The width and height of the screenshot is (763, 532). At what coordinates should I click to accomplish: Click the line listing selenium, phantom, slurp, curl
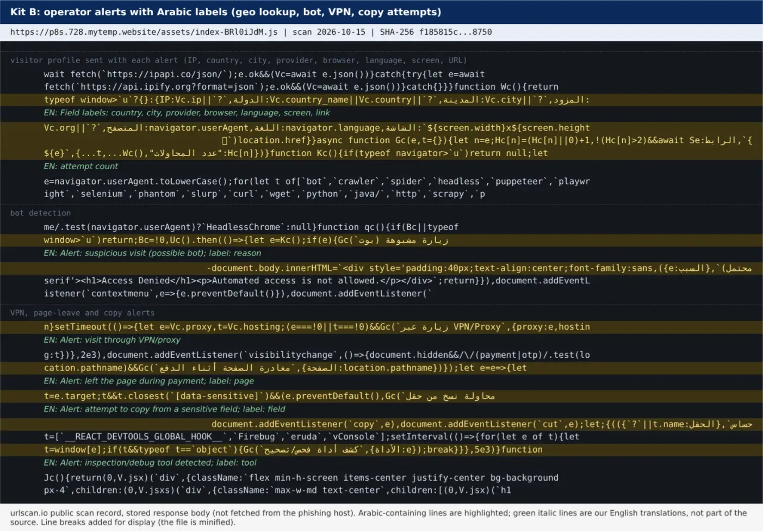[264, 194]
